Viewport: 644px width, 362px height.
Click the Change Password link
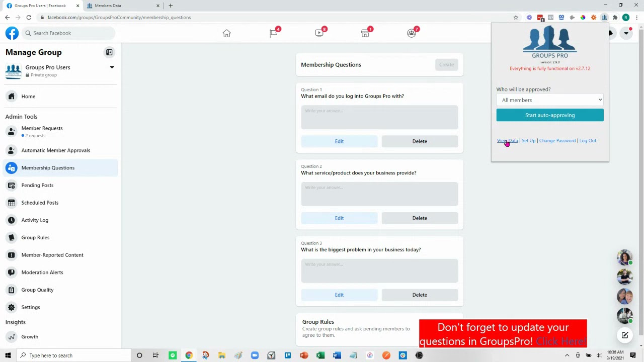click(557, 141)
